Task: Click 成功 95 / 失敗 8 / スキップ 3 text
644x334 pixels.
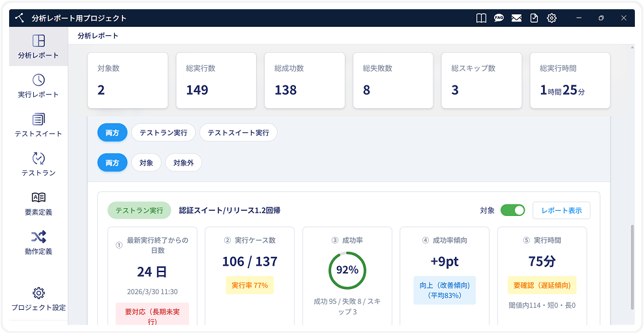Action: pos(347,307)
